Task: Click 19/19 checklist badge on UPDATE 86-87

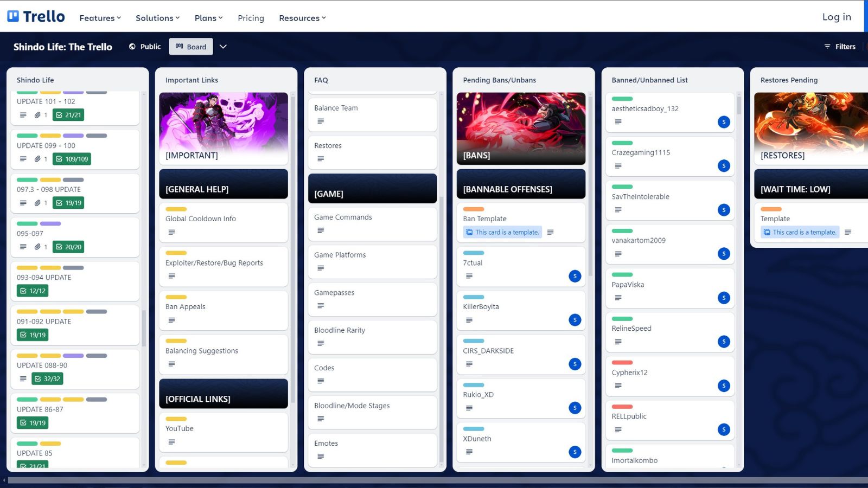Action: (x=33, y=422)
